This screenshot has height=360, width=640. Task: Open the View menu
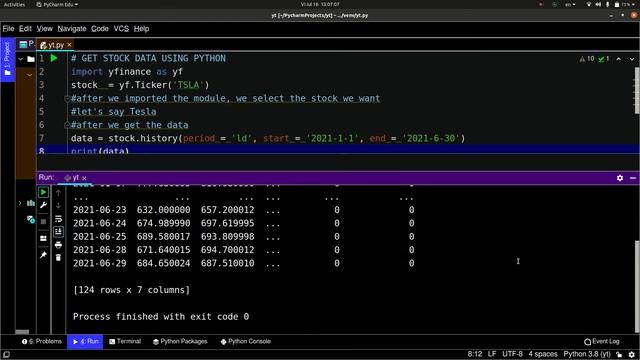(44, 29)
